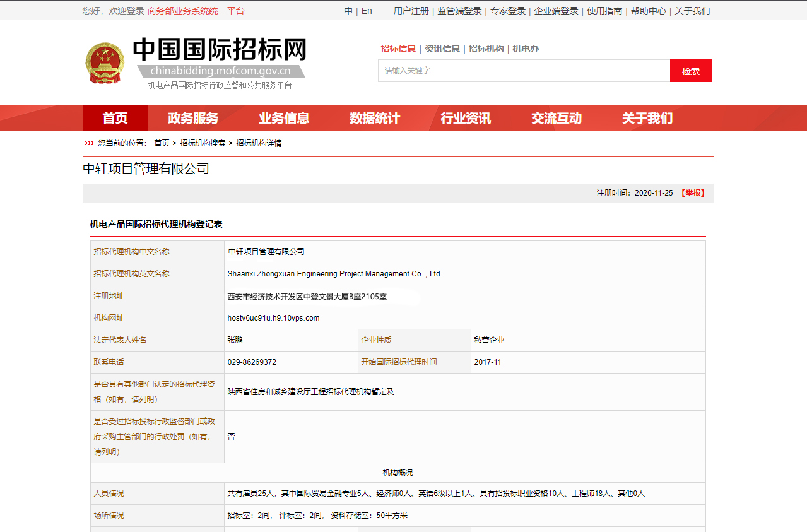
Task: Switch search category to 资讯信息
Action: [442, 49]
